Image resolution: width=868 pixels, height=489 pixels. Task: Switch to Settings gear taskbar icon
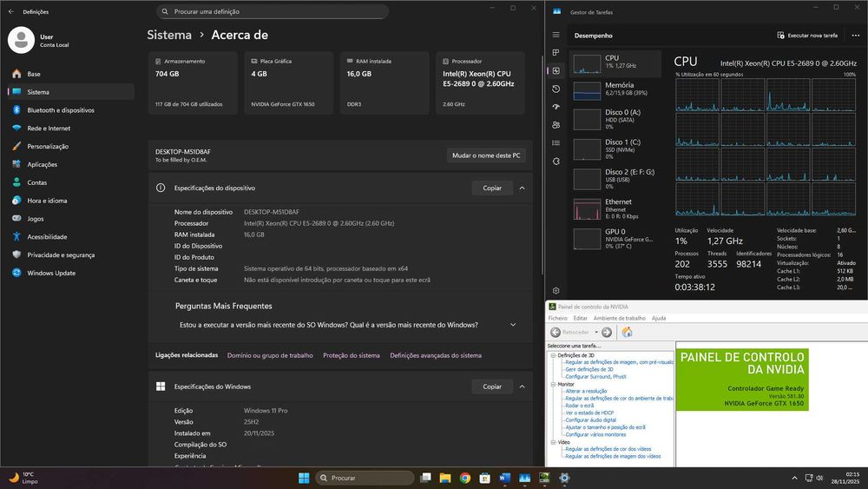(564, 478)
